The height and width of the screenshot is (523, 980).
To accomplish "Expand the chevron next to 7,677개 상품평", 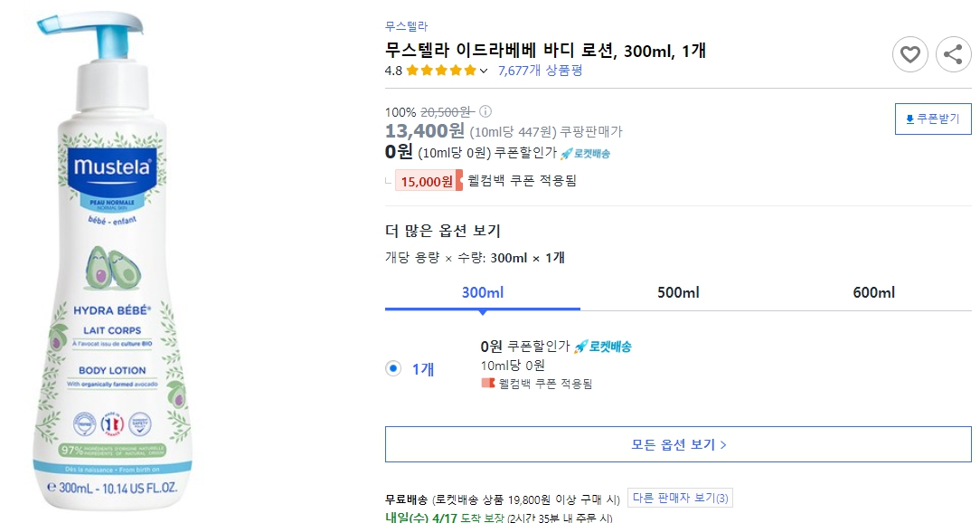I will tap(483, 69).
